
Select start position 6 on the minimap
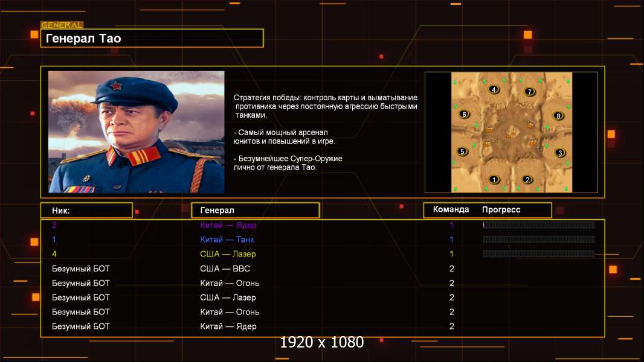(464, 114)
